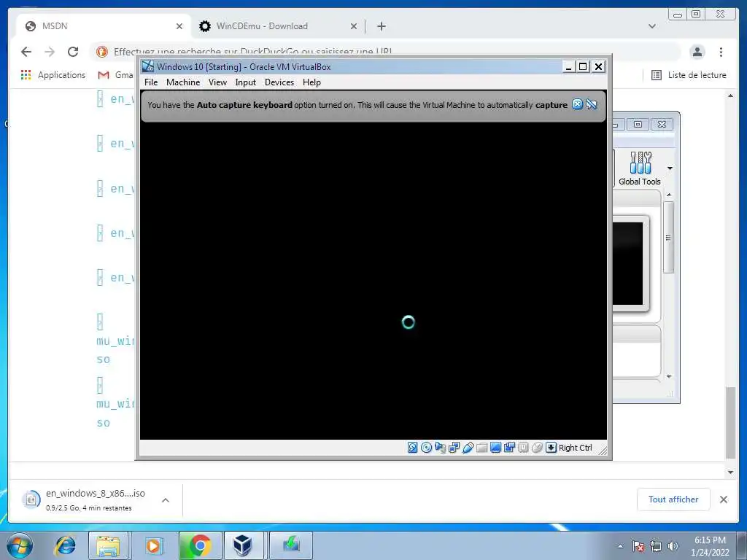Image resolution: width=747 pixels, height=560 pixels.
Task: Open the USB devices status icon
Action: pos(468,447)
